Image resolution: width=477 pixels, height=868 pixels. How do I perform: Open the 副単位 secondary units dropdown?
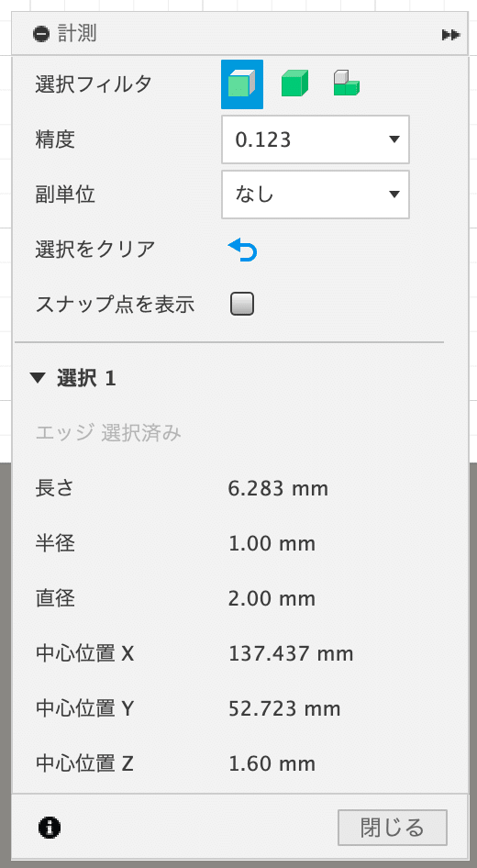tap(316, 195)
